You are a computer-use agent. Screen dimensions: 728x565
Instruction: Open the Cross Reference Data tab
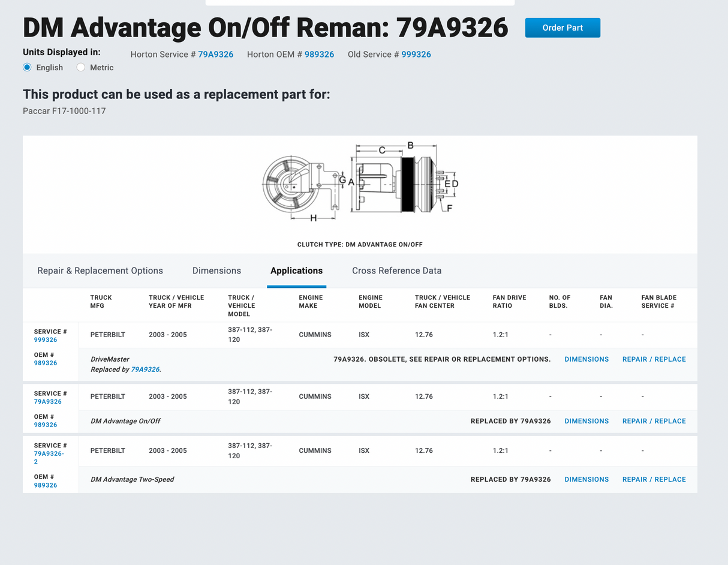[396, 271]
